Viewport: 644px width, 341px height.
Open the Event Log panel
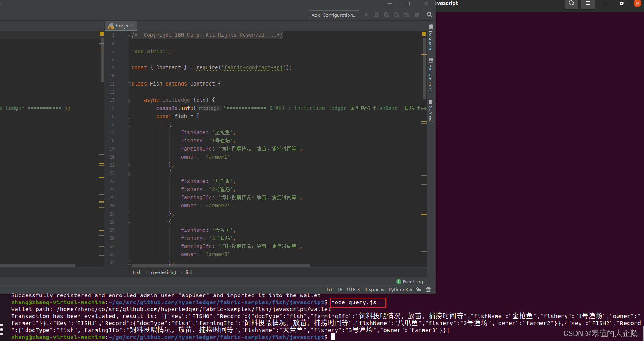point(410,282)
